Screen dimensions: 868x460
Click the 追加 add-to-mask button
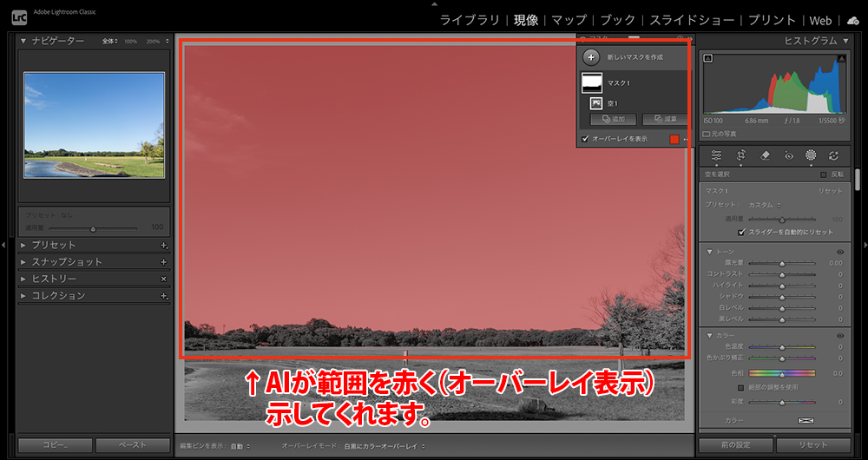tap(613, 120)
